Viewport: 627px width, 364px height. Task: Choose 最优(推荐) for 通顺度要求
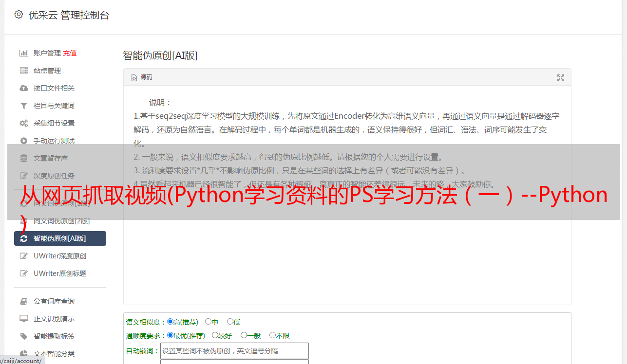170,335
